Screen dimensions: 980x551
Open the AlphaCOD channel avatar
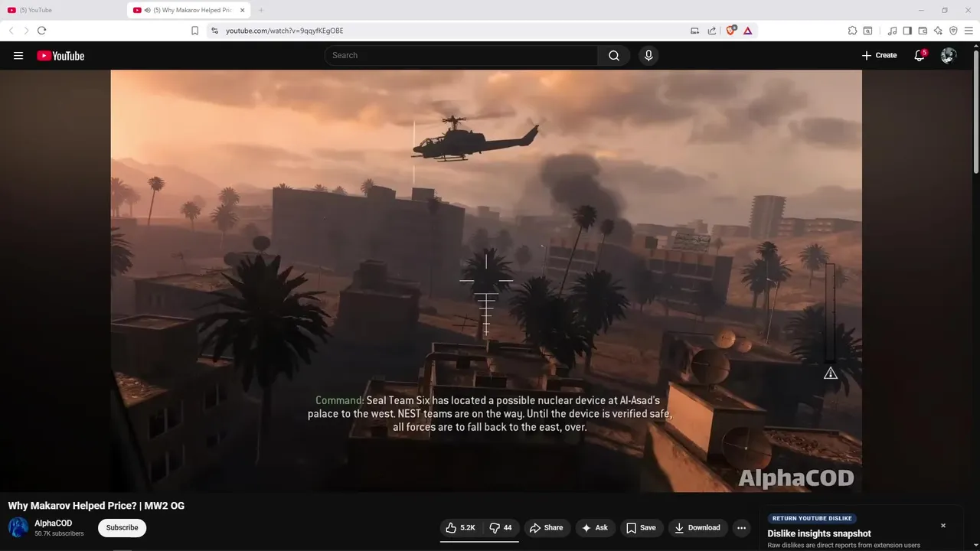(18, 527)
